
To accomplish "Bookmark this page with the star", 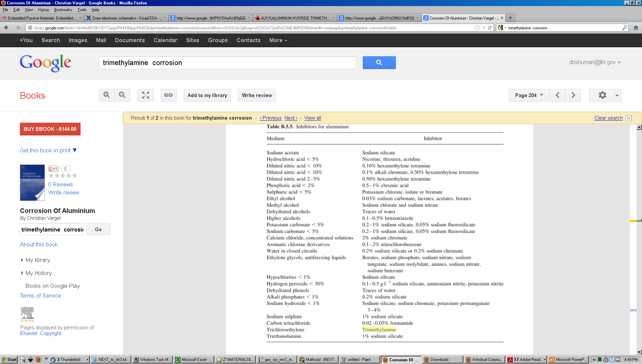I will pos(477,28).
